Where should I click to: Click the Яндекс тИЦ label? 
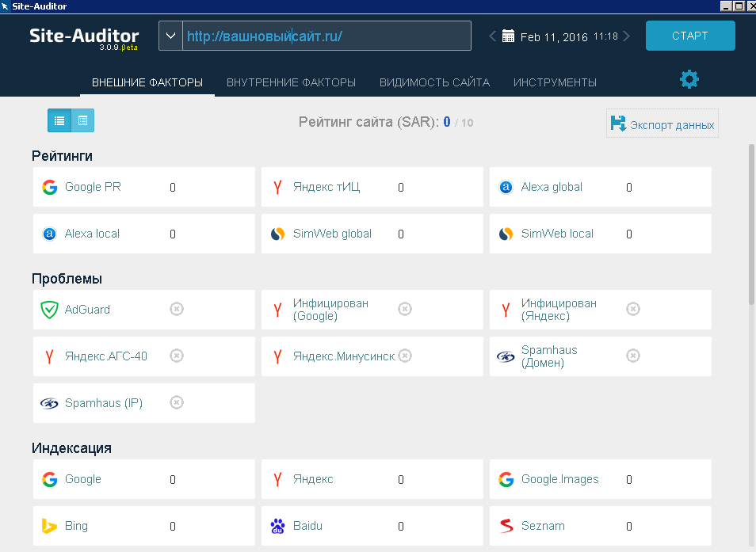point(326,187)
